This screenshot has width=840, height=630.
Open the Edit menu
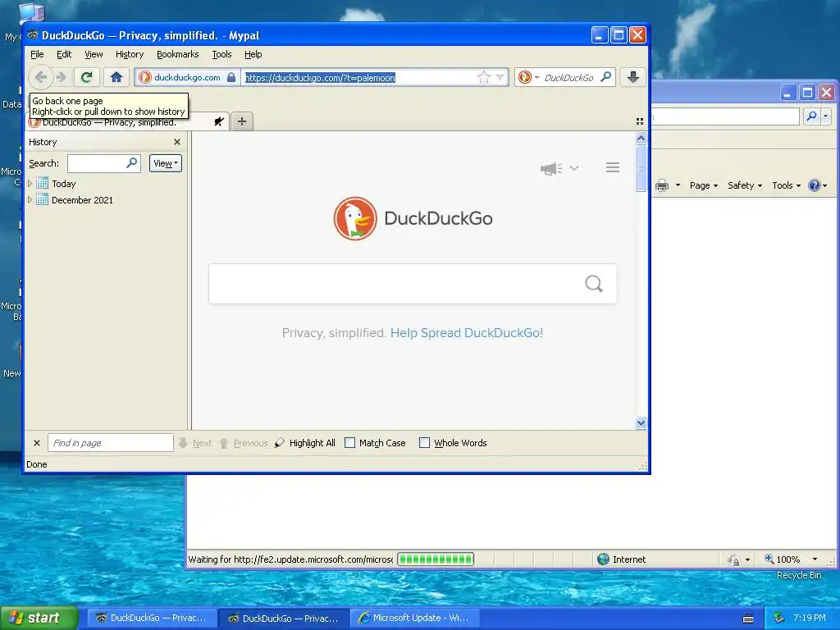(x=64, y=54)
